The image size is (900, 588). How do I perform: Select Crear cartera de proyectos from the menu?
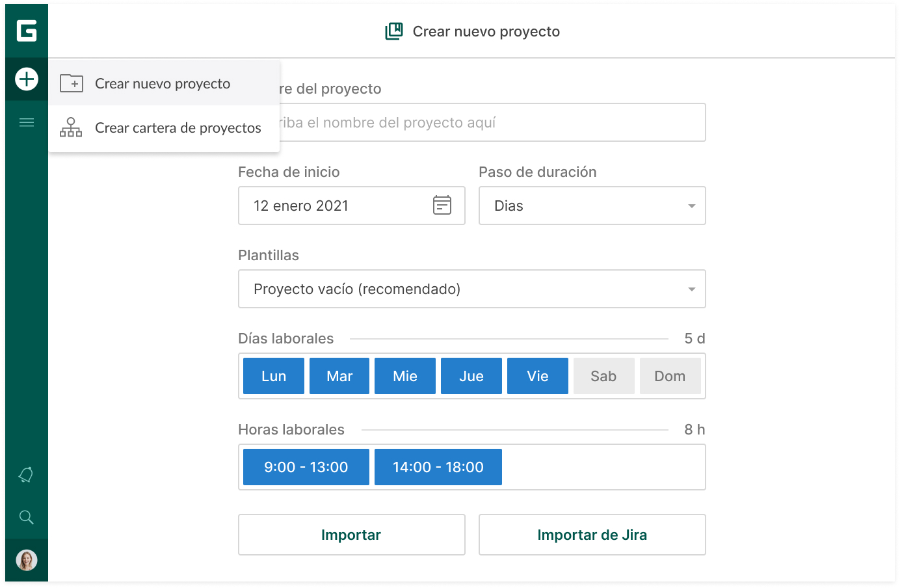pyautogui.click(x=178, y=128)
